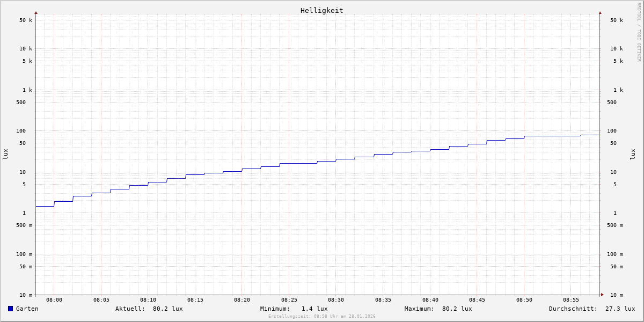Click the Aktuell 80.2 lux value
Image resolution: width=644 pixels, height=322 pixels.
tap(167, 309)
